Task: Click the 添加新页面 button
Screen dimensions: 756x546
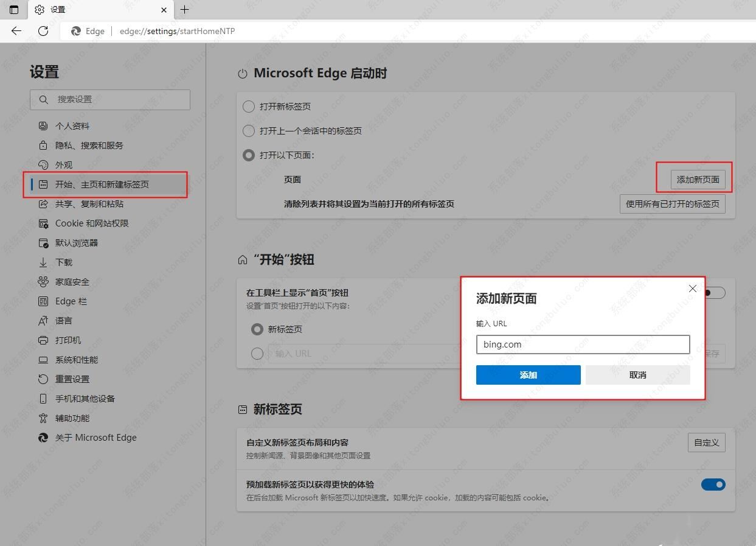Action: pos(698,180)
